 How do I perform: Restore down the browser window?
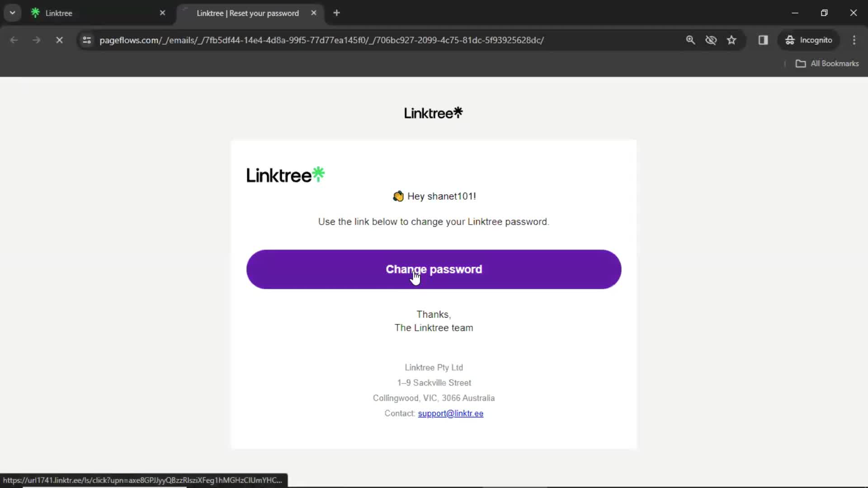pyautogui.click(x=824, y=13)
